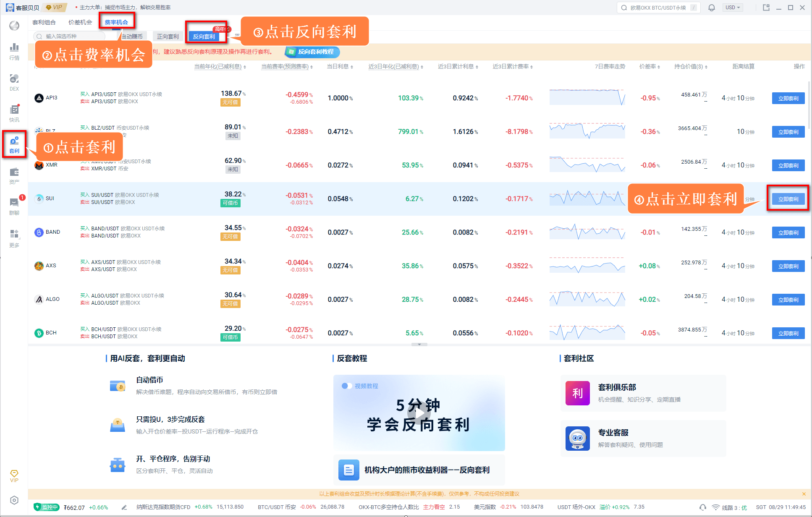Screen dimensions: 812x517
Task: Click 纳斯达克指数期货CFD ticker in status bar
Action: [190, 507]
